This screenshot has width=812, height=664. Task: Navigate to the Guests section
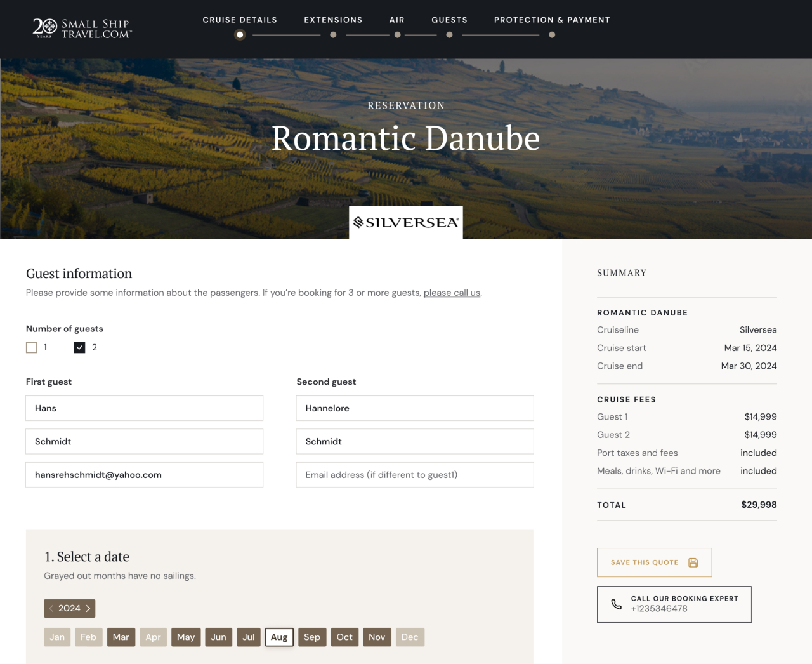coord(449,20)
